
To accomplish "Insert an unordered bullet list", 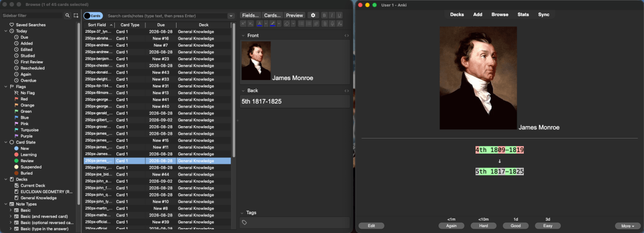I will (x=302, y=24).
